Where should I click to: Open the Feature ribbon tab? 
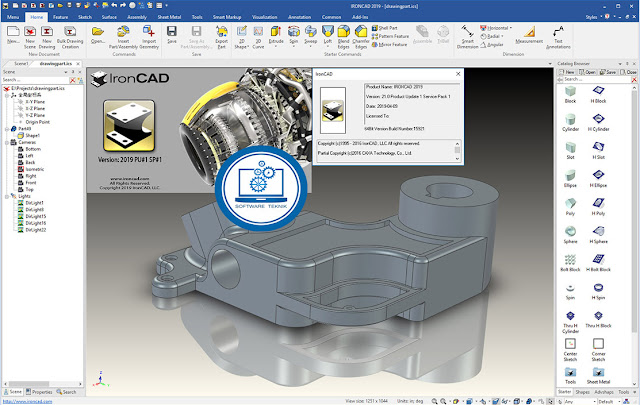click(x=60, y=17)
